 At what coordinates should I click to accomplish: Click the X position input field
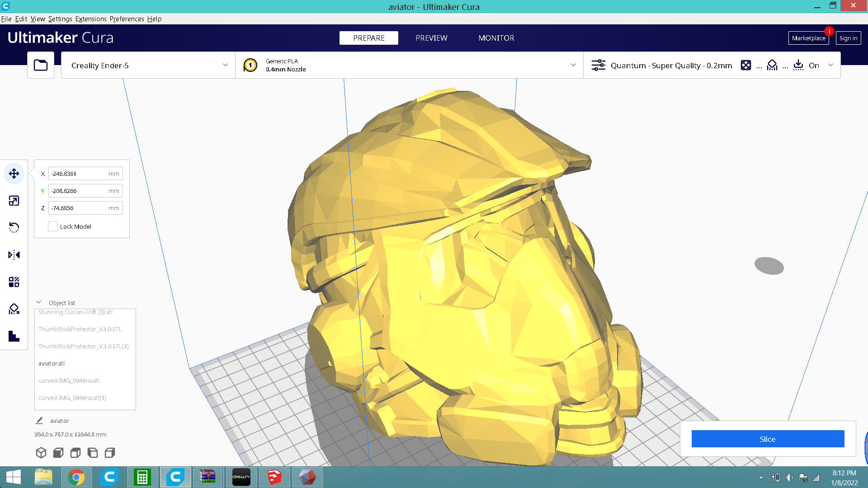tap(85, 174)
